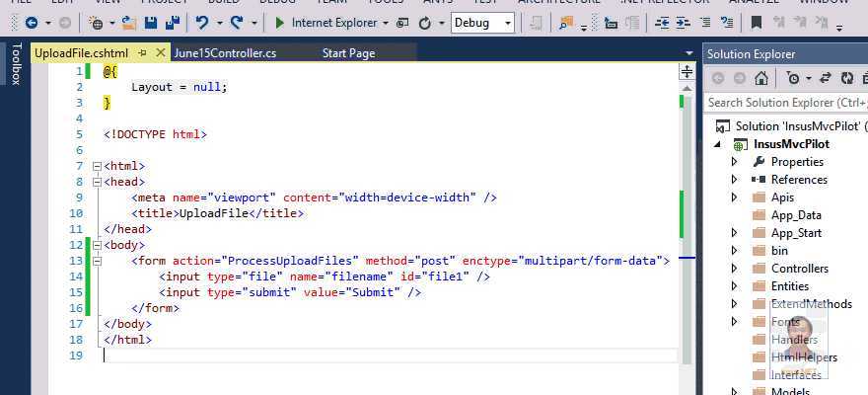This screenshot has height=395, width=868.
Task: Select the App_Data folder
Action: [x=796, y=215]
